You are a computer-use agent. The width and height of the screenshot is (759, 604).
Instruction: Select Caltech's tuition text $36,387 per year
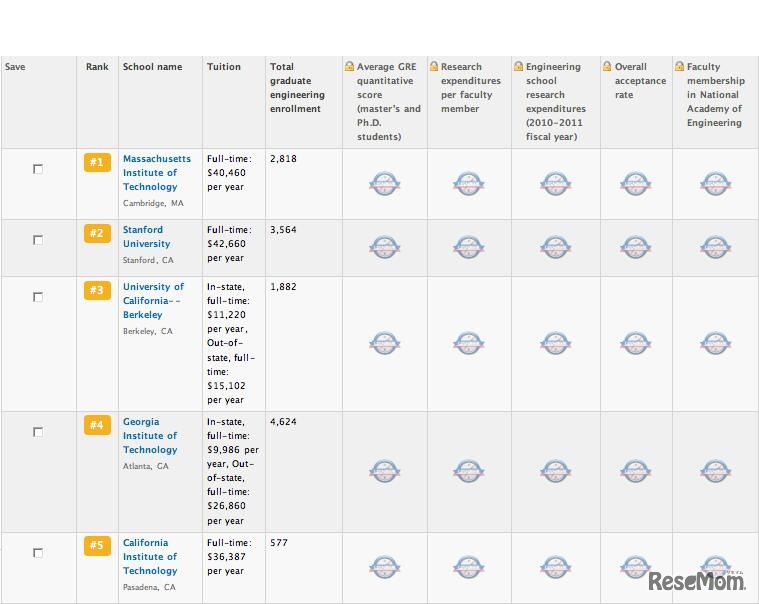(x=226, y=564)
